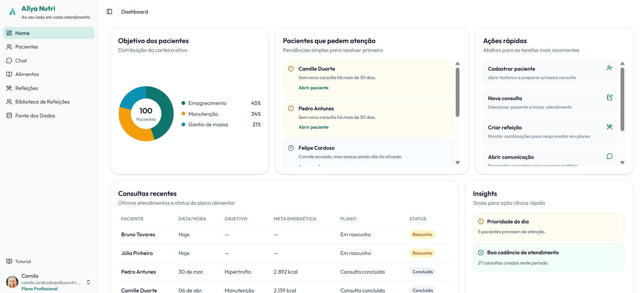Click the STATUS column header

click(x=418, y=219)
